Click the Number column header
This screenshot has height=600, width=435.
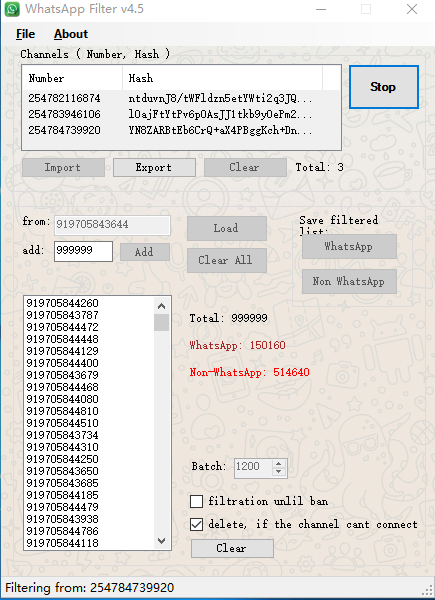[x=72, y=78]
